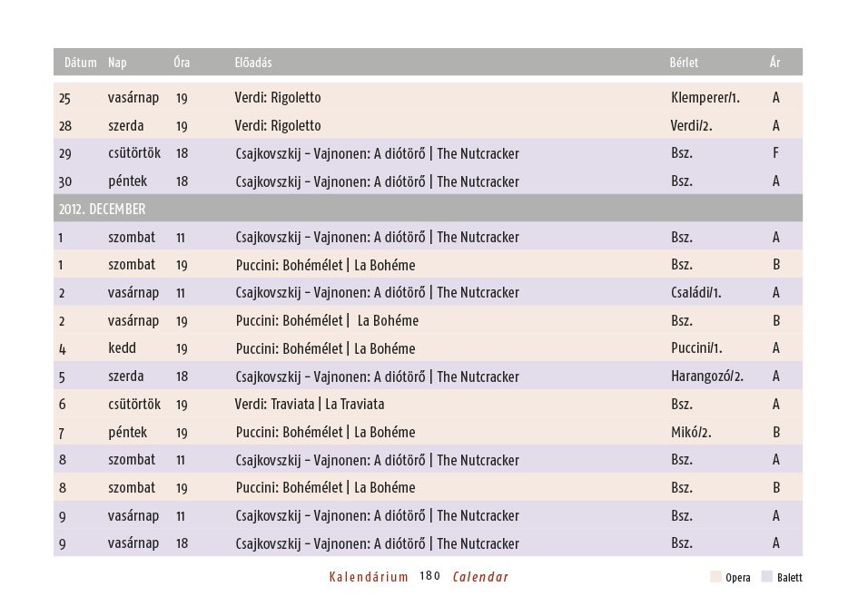Click the Klemperer/1. subscription cell
Viewport: 858px width, 616px height.
tap(705, 97)
